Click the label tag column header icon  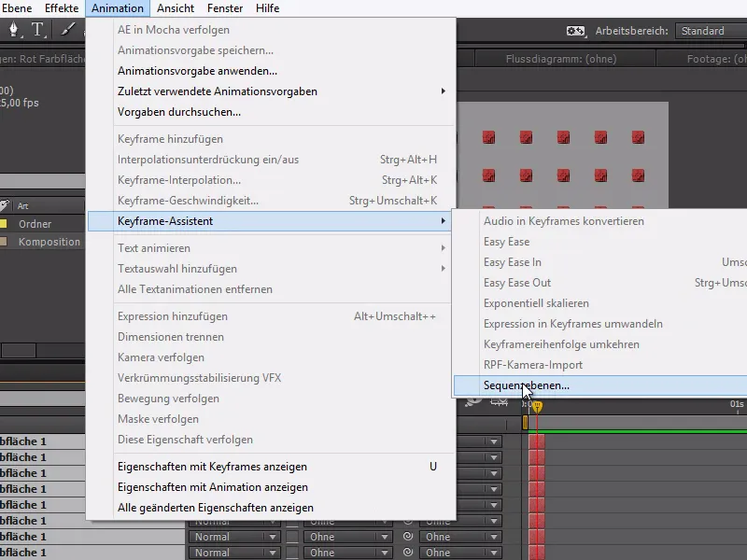(5, 205)
